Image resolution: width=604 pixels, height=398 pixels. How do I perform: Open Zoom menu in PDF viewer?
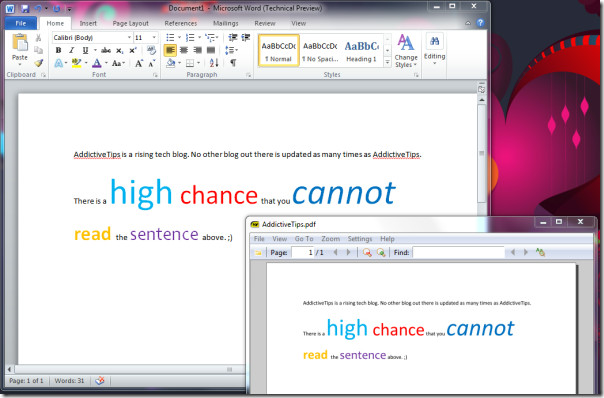[x=331, y=239]
